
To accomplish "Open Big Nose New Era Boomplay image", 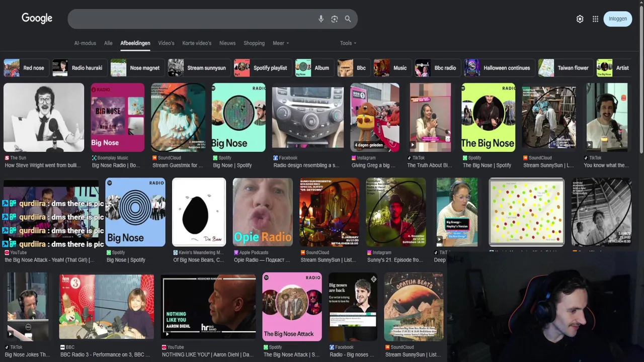I will pos(117,117).
